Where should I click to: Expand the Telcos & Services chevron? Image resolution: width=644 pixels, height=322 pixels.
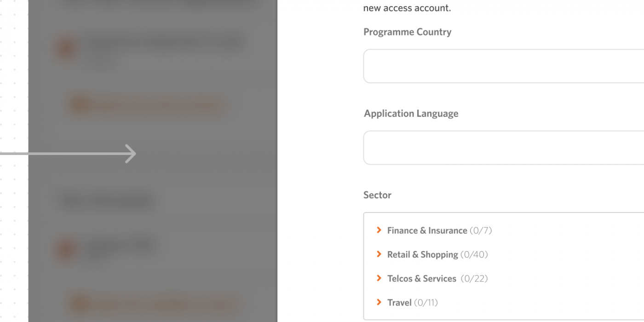379,278
